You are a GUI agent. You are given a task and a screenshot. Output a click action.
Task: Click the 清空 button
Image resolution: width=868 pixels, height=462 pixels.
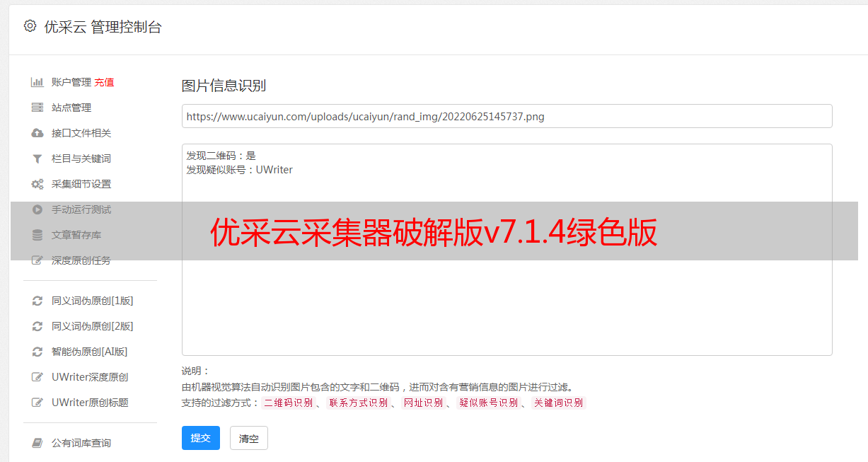pyautogui.click(x=249, y=438)
